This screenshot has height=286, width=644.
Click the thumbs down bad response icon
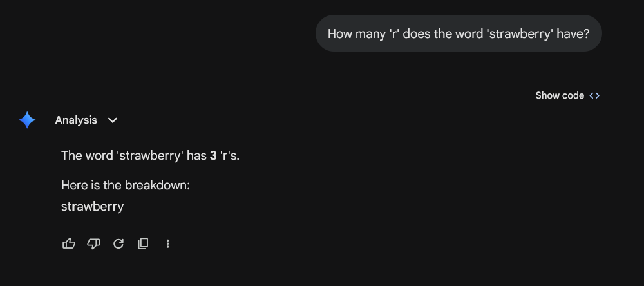click(93, 243)
